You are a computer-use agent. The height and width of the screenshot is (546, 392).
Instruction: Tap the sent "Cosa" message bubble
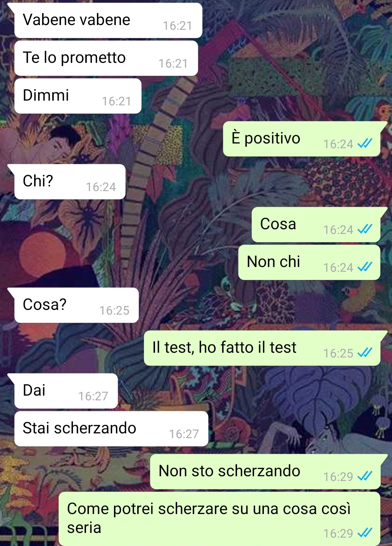pyautogui.click(x=316, y=225)
